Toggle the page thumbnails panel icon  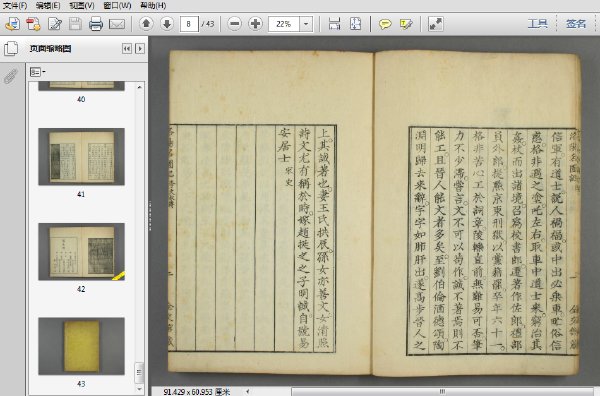click(x=11, y=49)
